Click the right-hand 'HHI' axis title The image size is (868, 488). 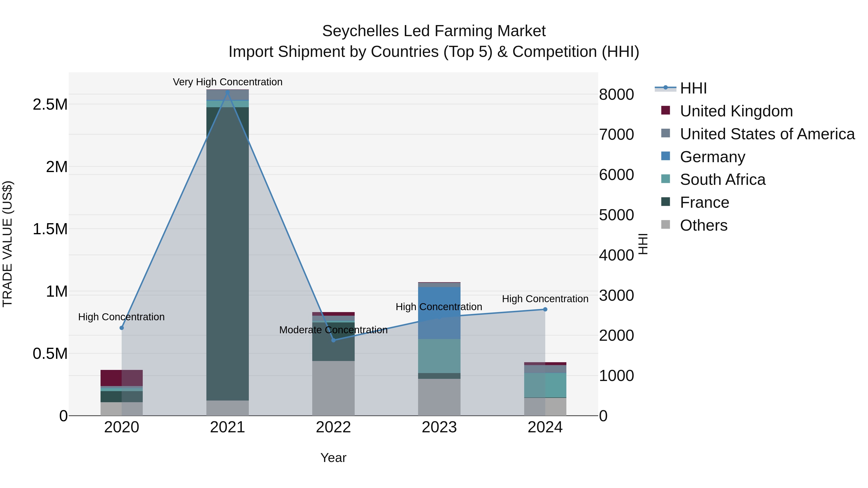(x=643, y=244)
